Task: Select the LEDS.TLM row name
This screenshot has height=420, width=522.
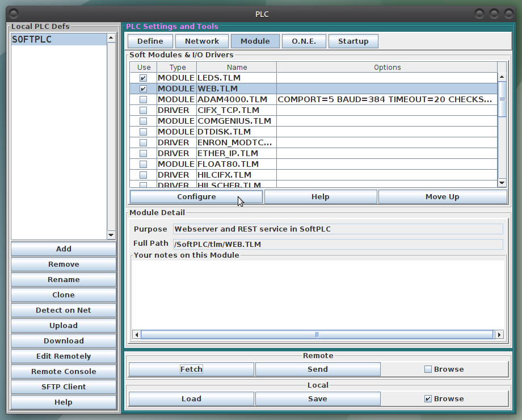Action: (x=237, y=78)
